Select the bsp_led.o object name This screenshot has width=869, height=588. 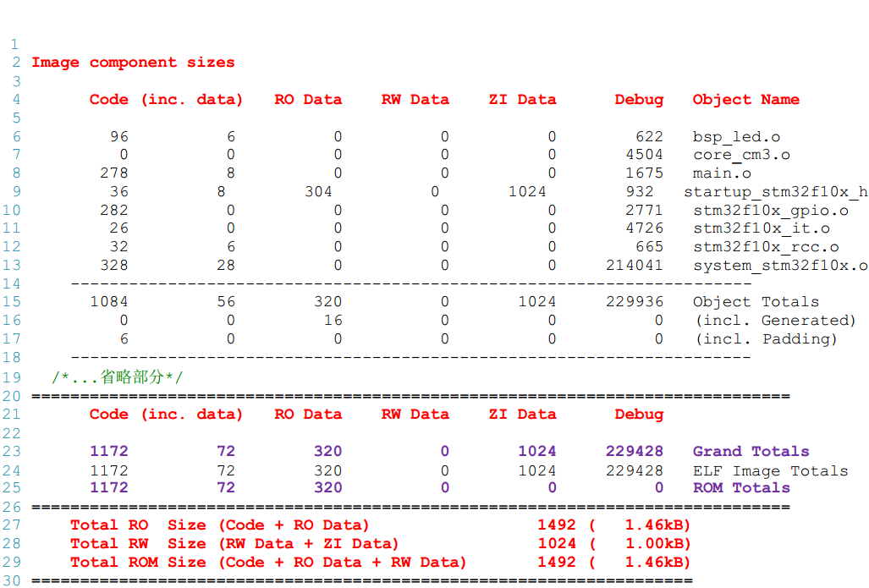pyautogui.click(x=736, y=137)
